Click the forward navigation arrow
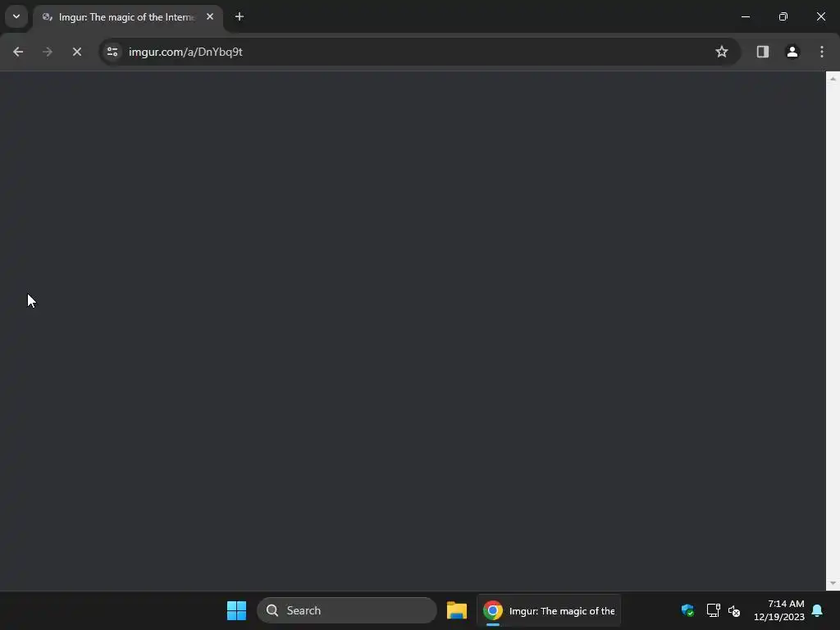 pyautogui.click(x=47, y=52)
